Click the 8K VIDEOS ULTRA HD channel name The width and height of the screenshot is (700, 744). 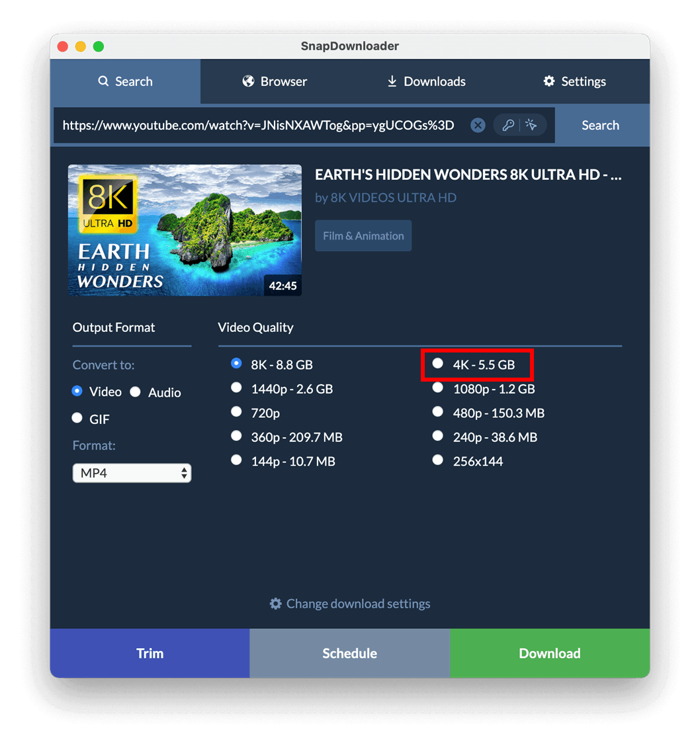pyautogui.click(x=394, y=198)
